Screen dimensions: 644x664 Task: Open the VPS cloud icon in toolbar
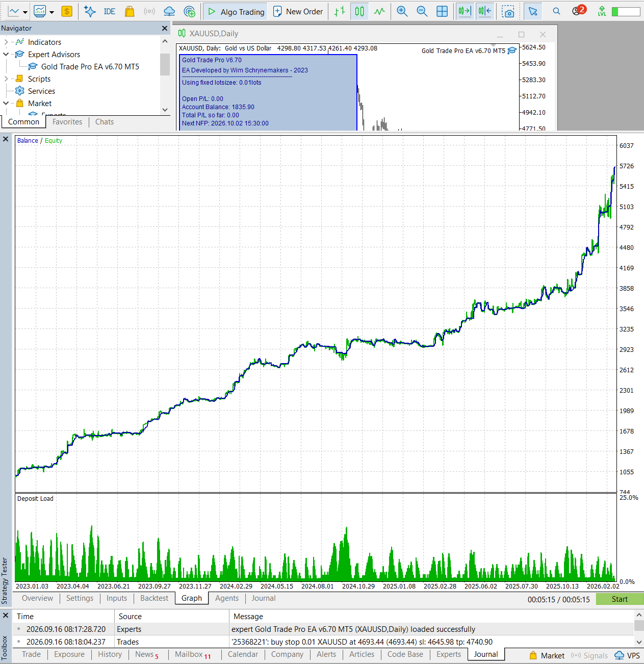point(169,11)
